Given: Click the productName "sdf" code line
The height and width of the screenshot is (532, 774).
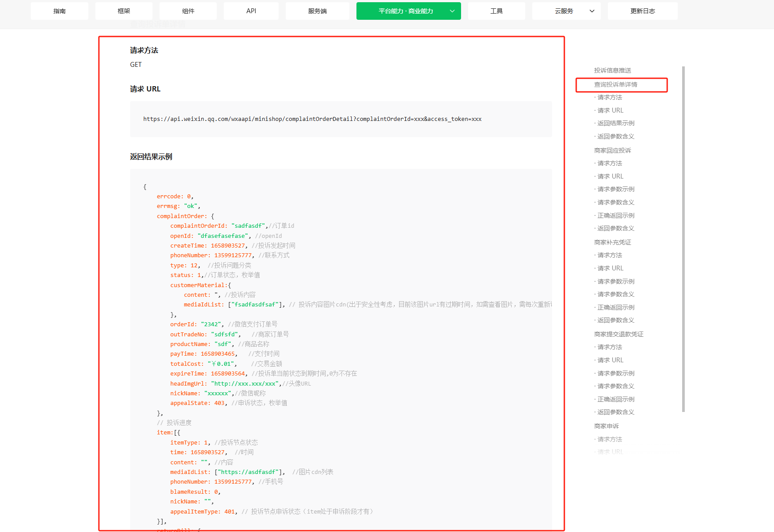Looking at the screenshot, I should coord(220,344).
